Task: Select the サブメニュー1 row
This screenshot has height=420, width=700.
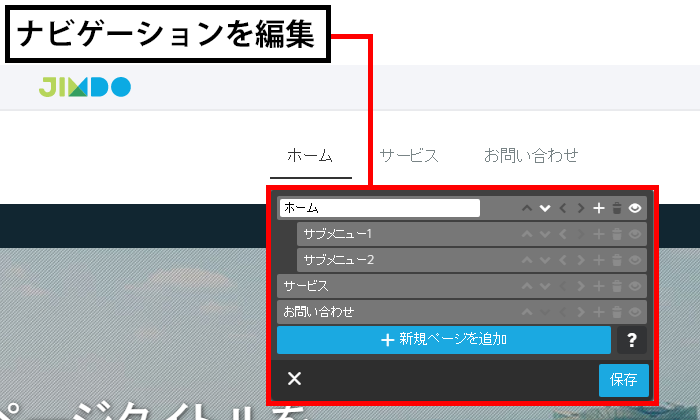Action: pyautogui.click(x=472, y=234)
